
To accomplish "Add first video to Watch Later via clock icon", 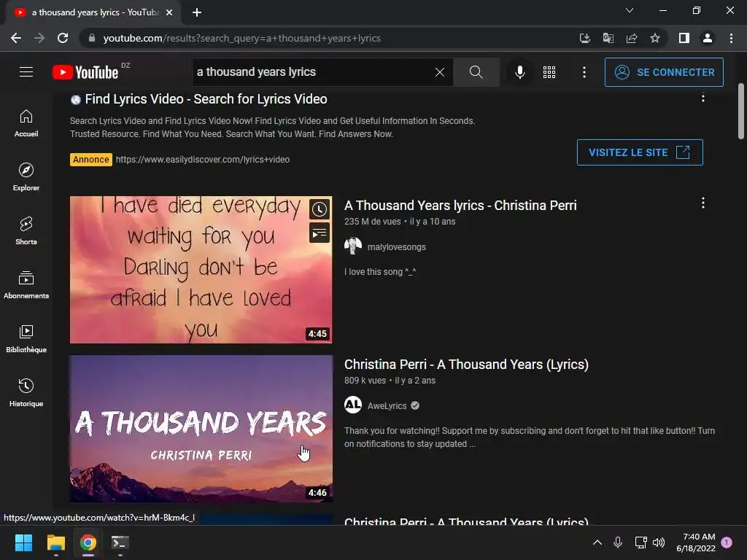I will click(320, 209).
